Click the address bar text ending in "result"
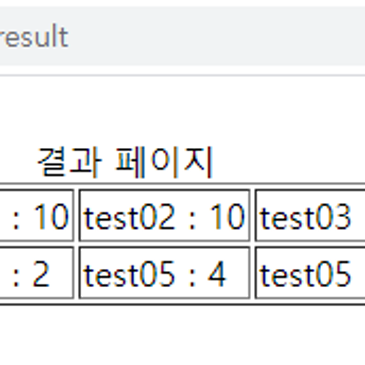The image size is (365, 365). point(33,37)
